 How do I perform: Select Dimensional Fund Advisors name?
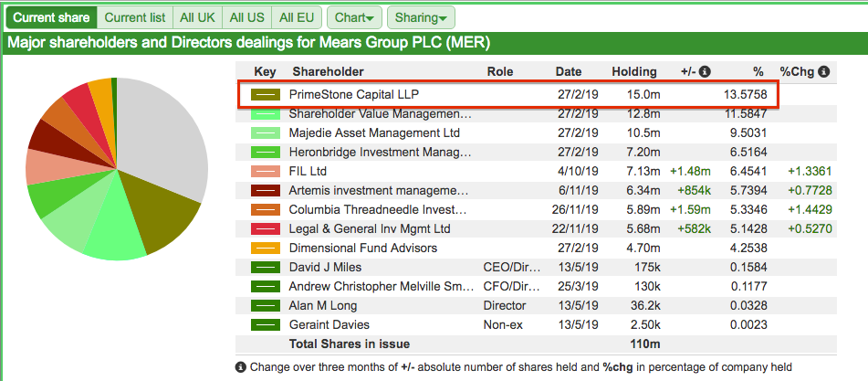click(363, 249)
